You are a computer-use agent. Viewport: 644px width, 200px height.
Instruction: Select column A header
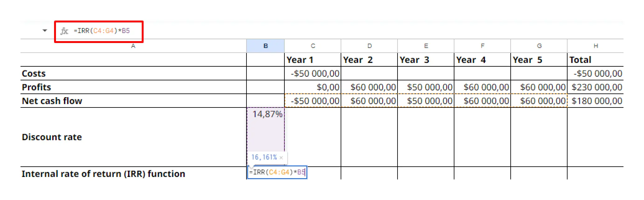[133, 46]
